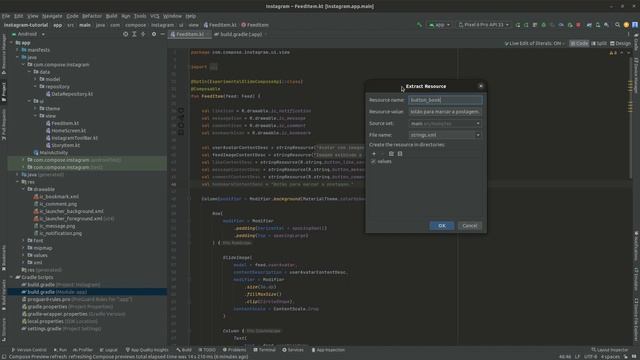This screenshot has width=640, height=360.
Task: Open the Services tool window
Action: pyautogui.click(x=293, y=350)
